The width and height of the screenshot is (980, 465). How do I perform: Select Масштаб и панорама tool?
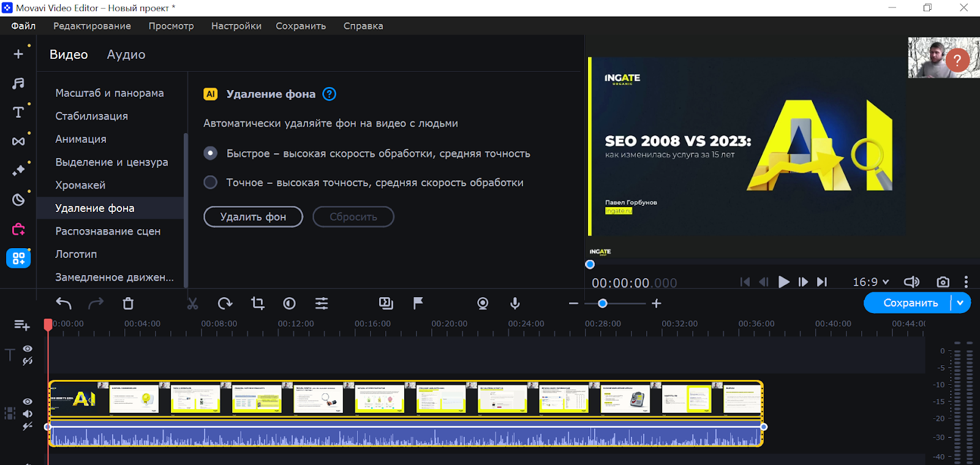click(x=110, y=93)
